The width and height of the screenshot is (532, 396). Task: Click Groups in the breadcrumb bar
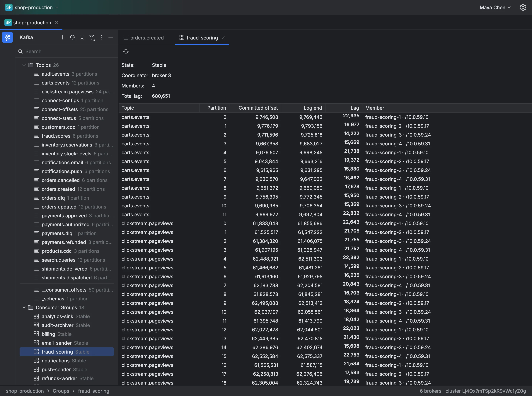[61, 391]
